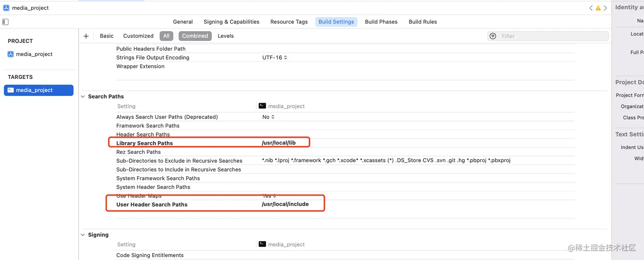The height and width of the screenshot is (260, 644).
Task: Toggle the sidebar panel icon
Action: tap(6, 22)
